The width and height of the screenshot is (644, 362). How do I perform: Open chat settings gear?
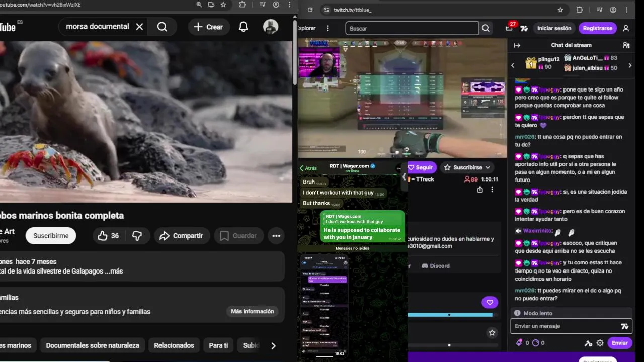pos(600,343)
